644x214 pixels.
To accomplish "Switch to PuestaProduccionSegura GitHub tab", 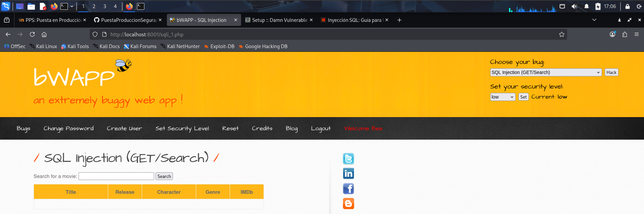I will 128,20.
